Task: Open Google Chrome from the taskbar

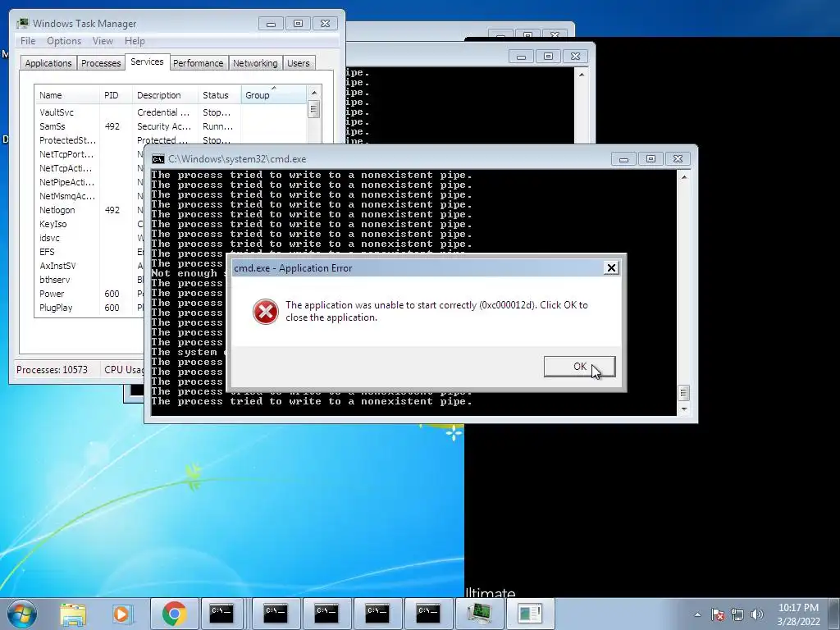Action: coord(174,614)
